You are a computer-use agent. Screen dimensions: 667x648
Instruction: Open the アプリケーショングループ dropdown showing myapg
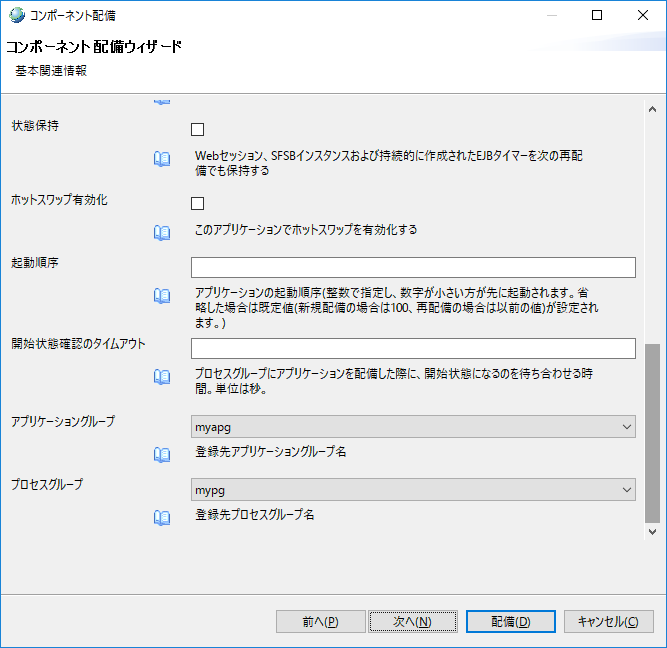[413, 427]
